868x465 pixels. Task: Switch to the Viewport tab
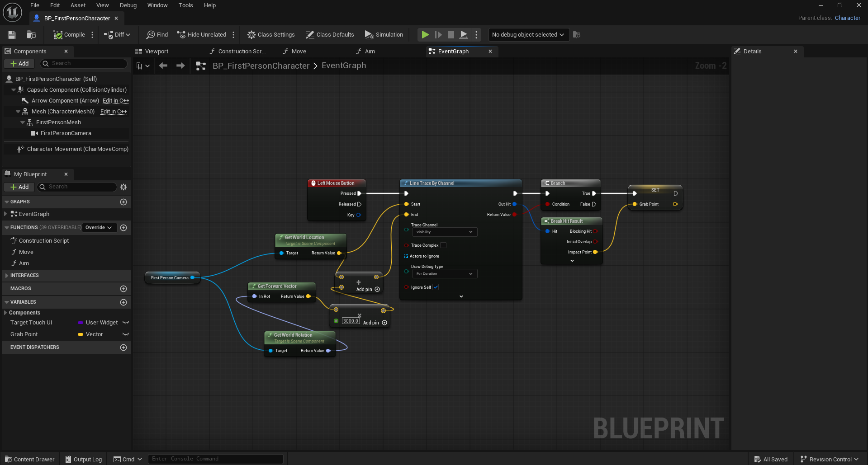click(x=157, y=52)
